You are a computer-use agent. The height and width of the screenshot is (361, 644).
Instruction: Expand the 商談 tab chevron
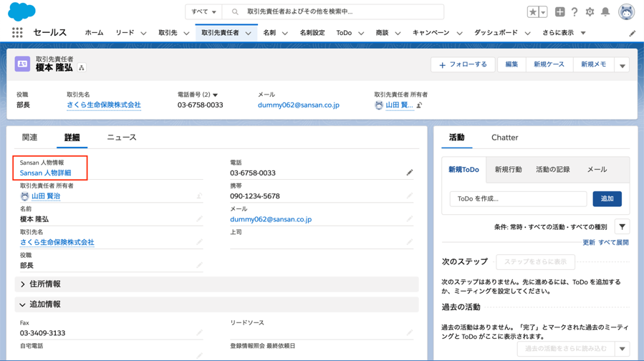coord(398,33)
